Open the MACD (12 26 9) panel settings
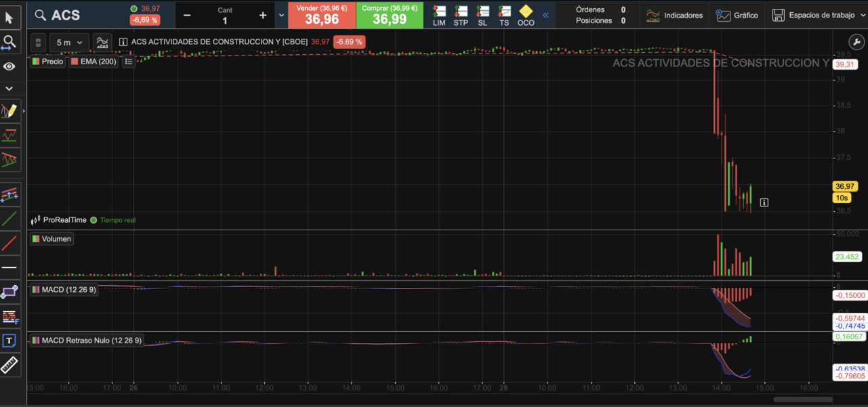The width and height of the screenshot is (868, 407). click(64, 290)
